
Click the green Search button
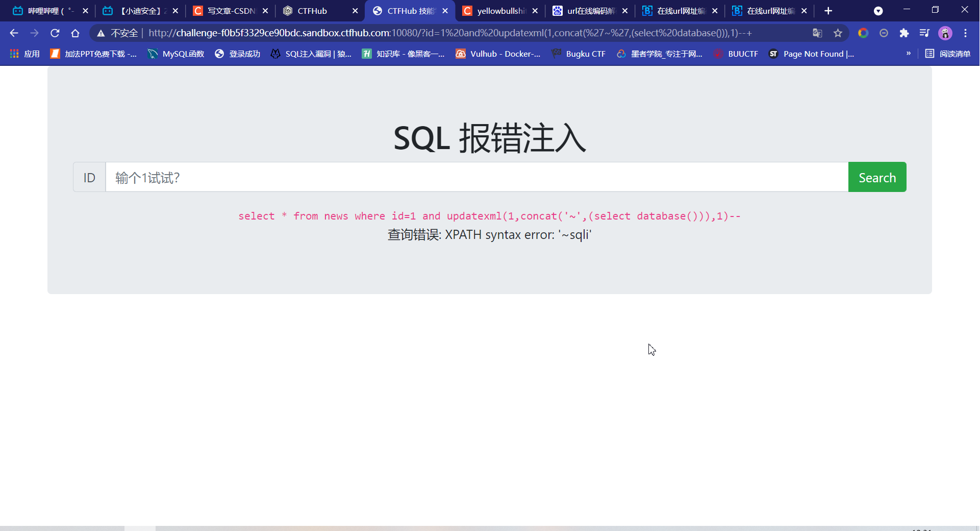coord(877,177)
